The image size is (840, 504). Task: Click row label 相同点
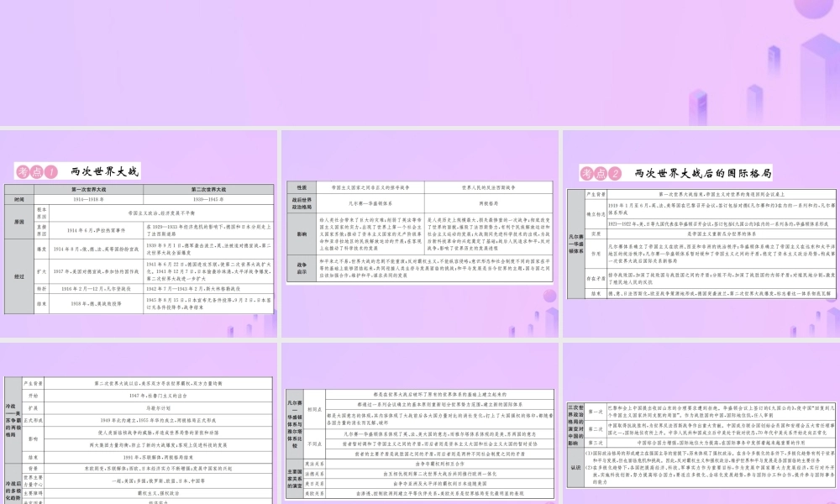click(315, 409)
